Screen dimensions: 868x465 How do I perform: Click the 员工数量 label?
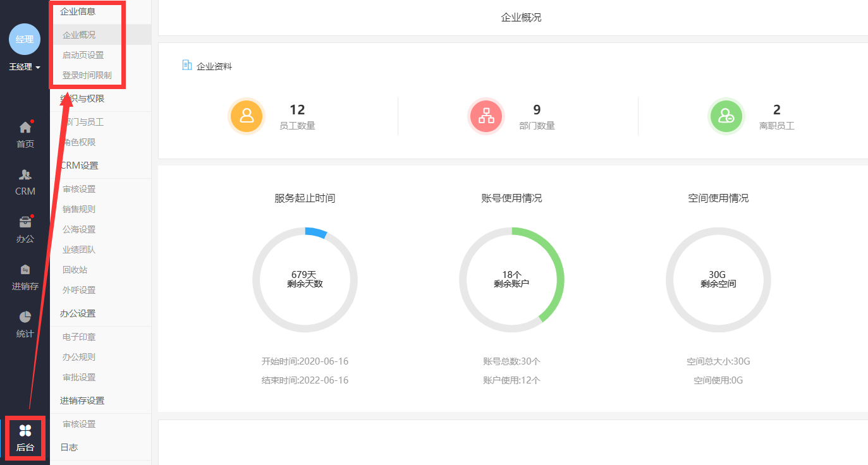click(297, 126)
